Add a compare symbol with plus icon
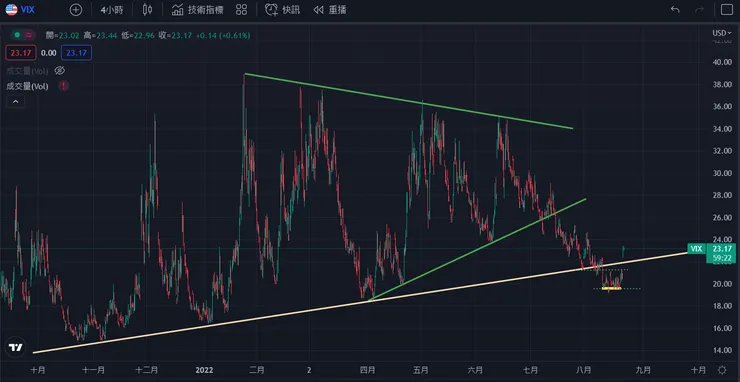The image size is (740, 382). 76,9
